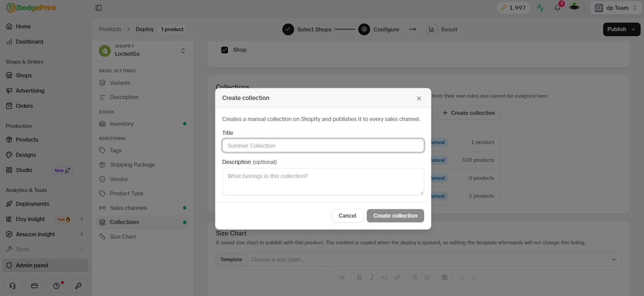Image resolution: width=644 pixels, height=296 pixels.
Task: Click the redo icon in editor
Action: tap(474, 277)
